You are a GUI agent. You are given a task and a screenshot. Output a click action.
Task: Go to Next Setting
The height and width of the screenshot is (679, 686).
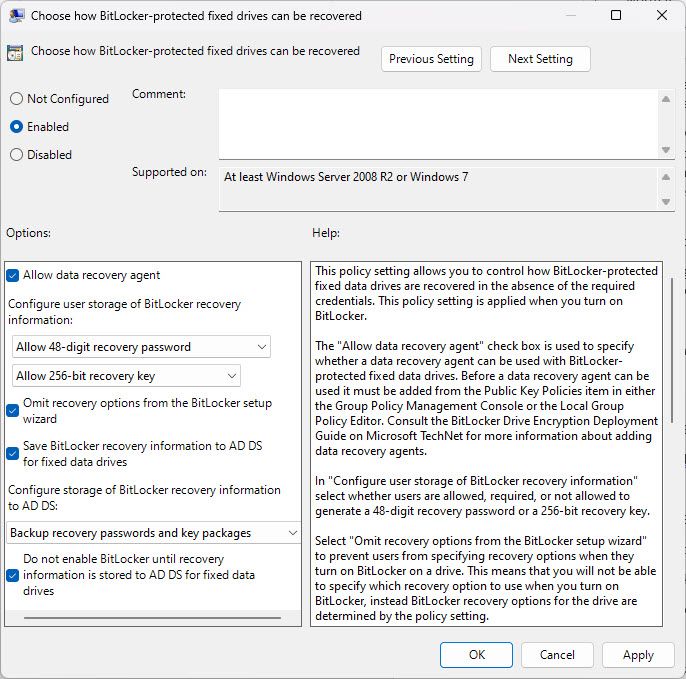click(x=540, y=59)
